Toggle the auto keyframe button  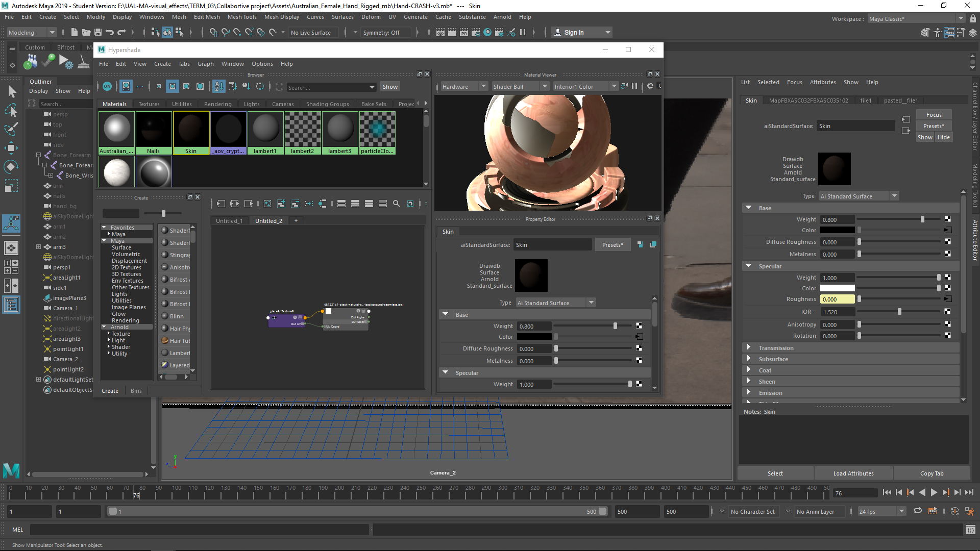point(955,511)
